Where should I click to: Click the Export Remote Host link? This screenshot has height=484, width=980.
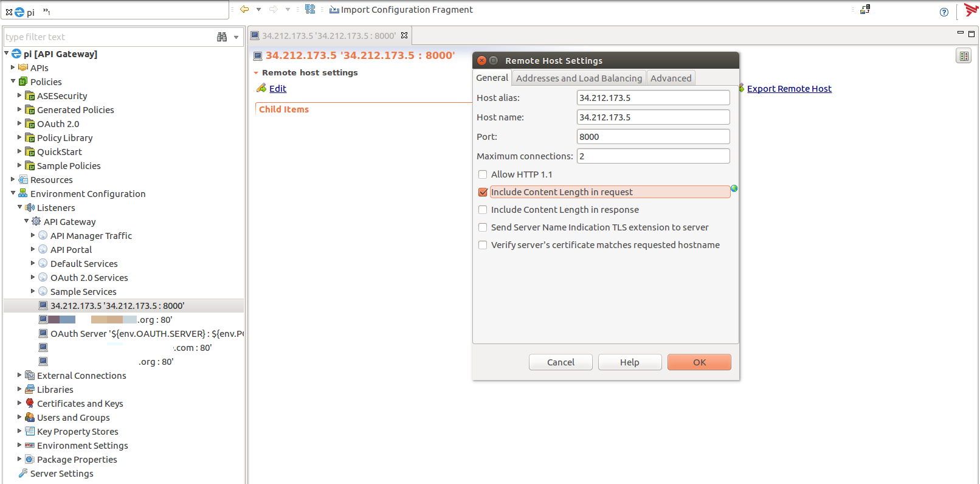(789, 89)
